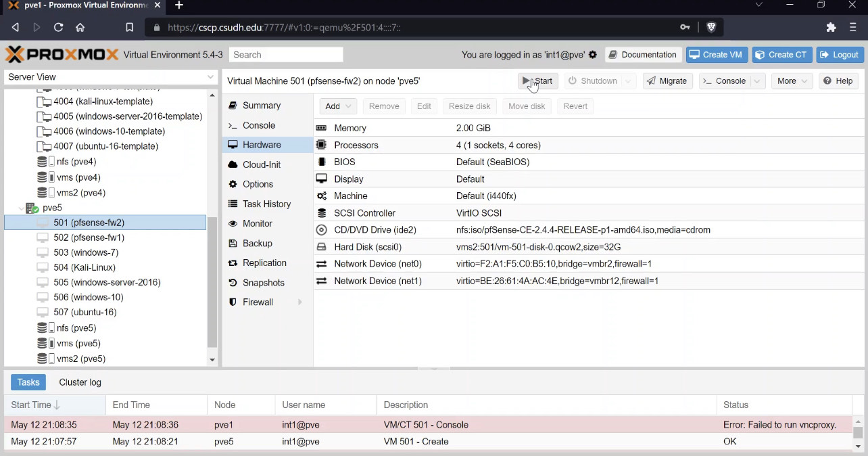
Task: Click the CD/DVD Drive disc icon
Action: [x=321, y=230]
